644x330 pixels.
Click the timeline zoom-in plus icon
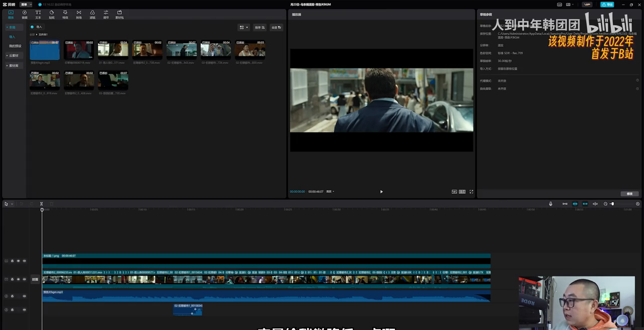[x=638, y=204]
